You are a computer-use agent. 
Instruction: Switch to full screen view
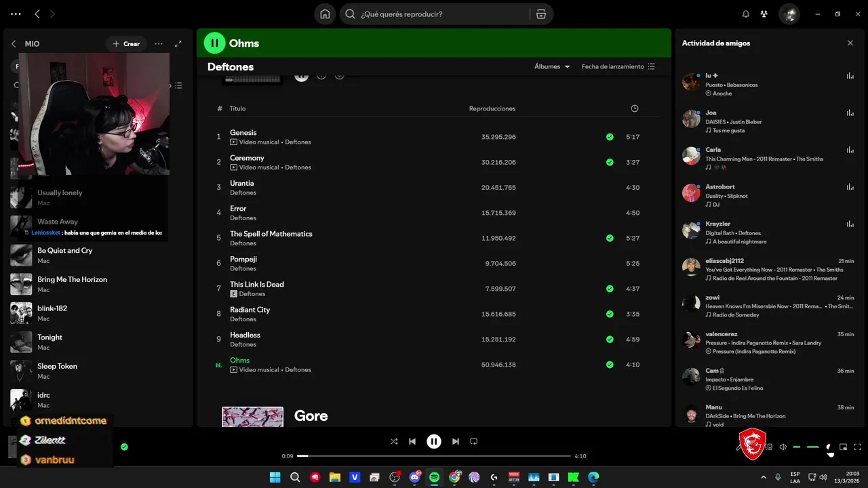tap(858, 447)
